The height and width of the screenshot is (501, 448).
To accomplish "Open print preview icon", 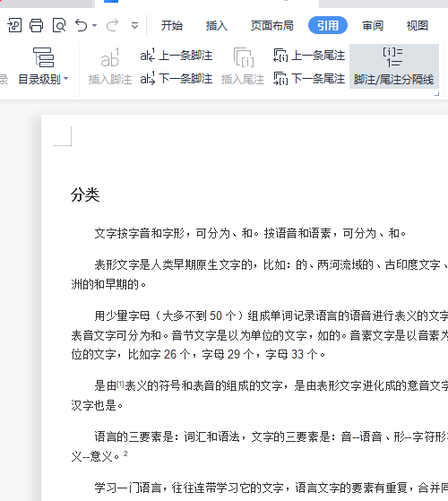I will pyautogui.click(x=59, y=25).
